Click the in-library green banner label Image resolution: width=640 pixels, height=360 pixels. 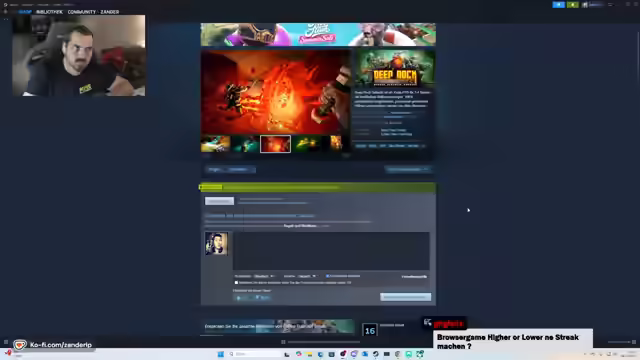tap(211, 187)
